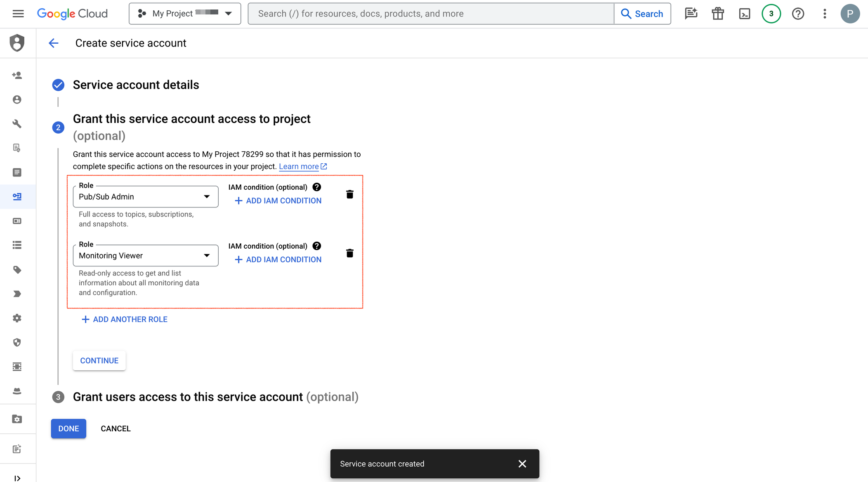
Task: Delete the Pub/Sub Admin role row
Action: pos(349,194)
